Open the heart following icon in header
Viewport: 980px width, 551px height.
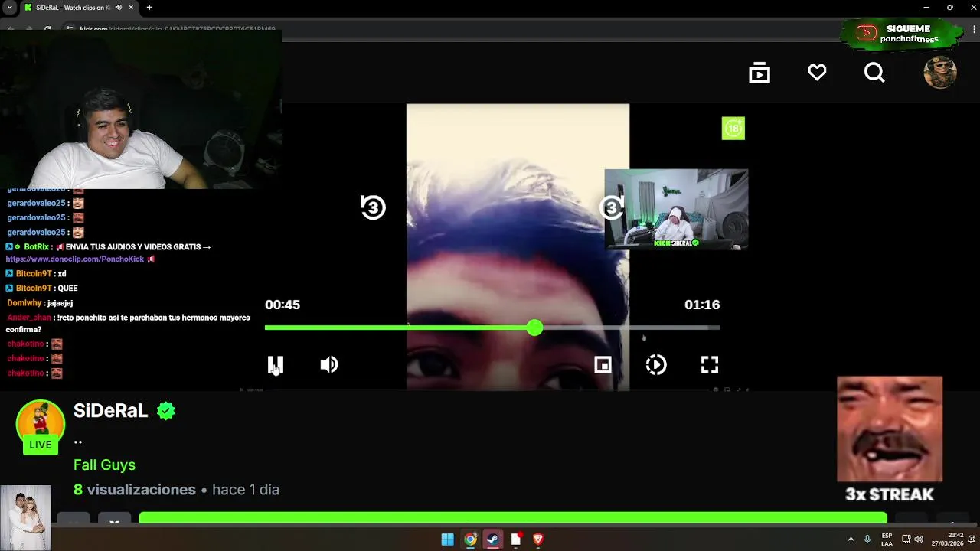(x=817, y=73)
